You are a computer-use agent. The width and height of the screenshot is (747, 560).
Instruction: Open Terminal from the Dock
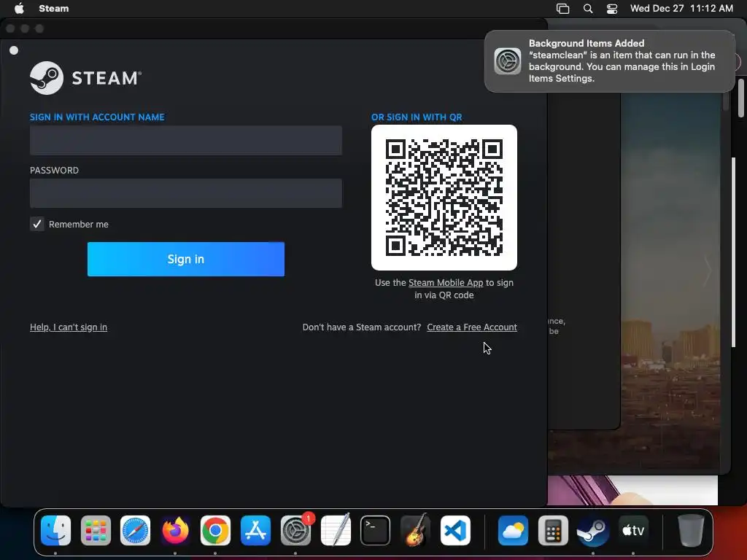click(376, 531)
